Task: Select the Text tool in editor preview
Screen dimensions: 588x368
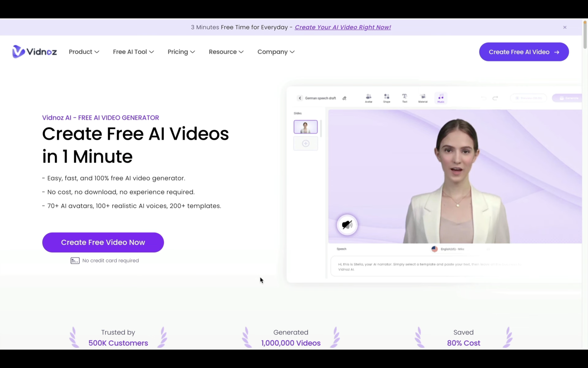Action: click(404, 98)
